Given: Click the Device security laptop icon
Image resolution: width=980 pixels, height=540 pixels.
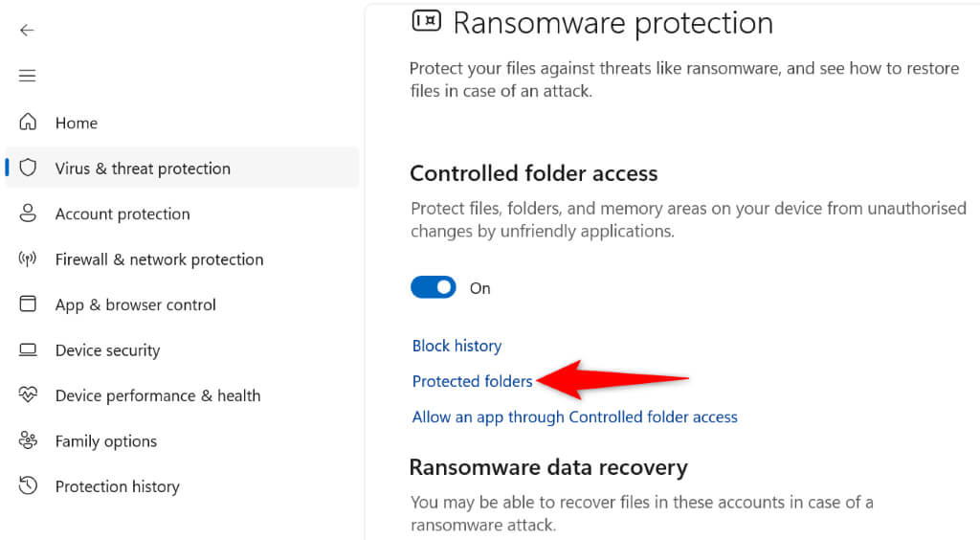Looking at the screenshot, I should point(29,350).
